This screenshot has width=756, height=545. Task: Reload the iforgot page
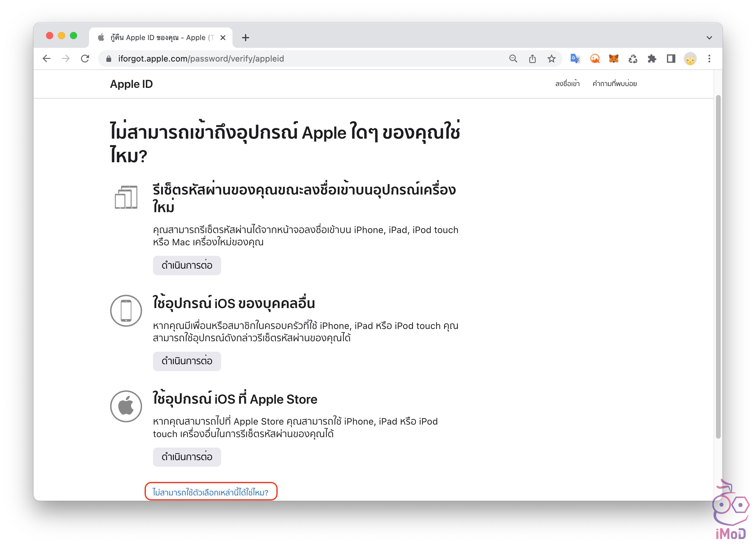(x=85, y=59)
